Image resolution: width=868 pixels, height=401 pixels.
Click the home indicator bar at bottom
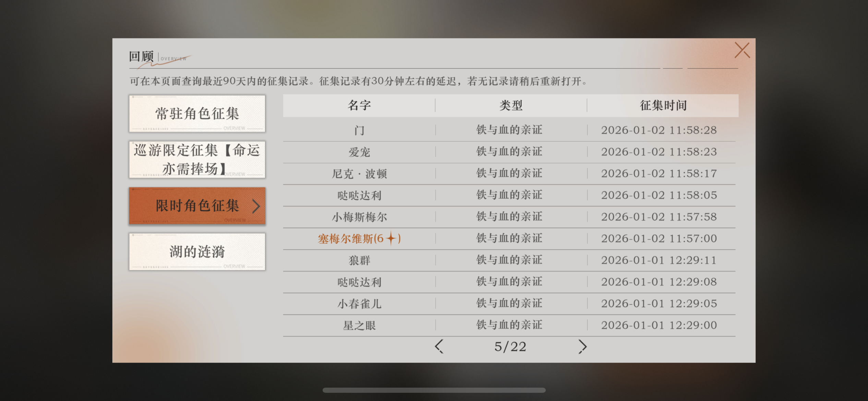point(434,390)
